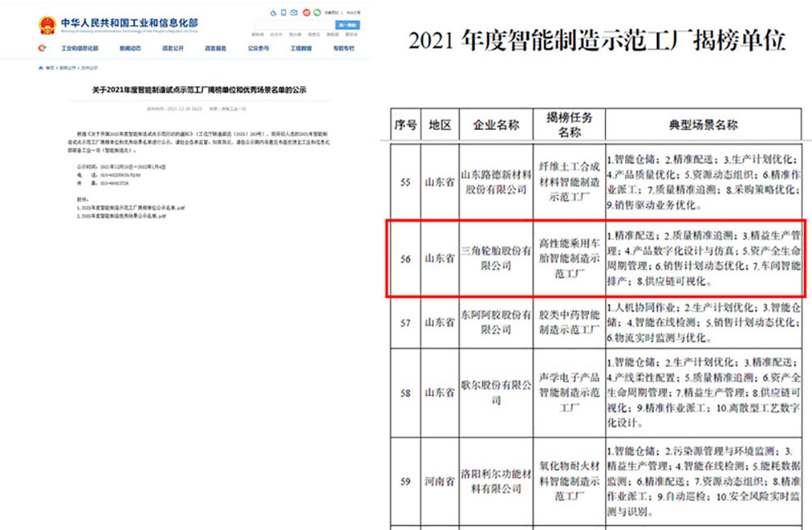Click the blue search button
Screen dimensions: 812x530
tap(348, 25)
